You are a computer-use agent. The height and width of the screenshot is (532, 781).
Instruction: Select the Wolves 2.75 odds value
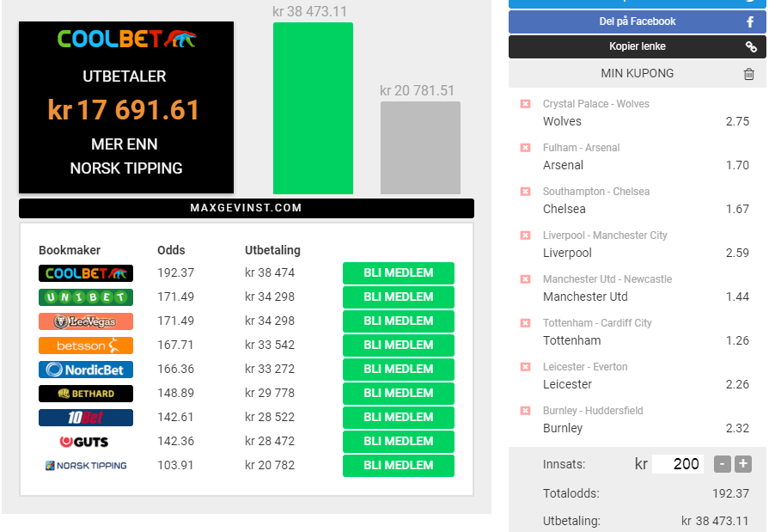[737, 121]
